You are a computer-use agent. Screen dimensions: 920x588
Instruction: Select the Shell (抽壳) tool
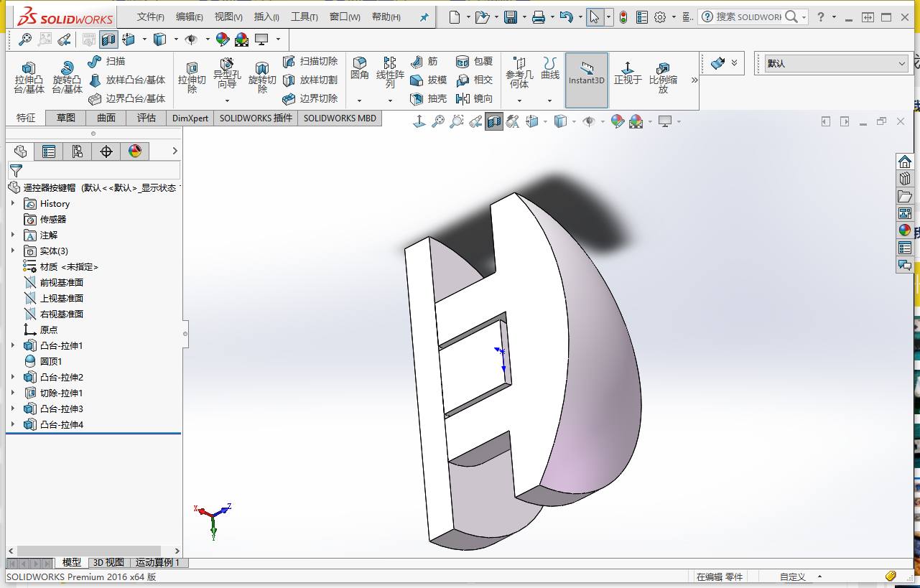tap(428, 99)
